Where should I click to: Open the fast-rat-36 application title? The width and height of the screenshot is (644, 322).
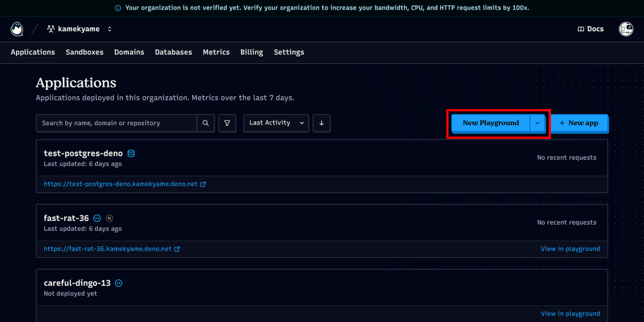click(66, 218)
